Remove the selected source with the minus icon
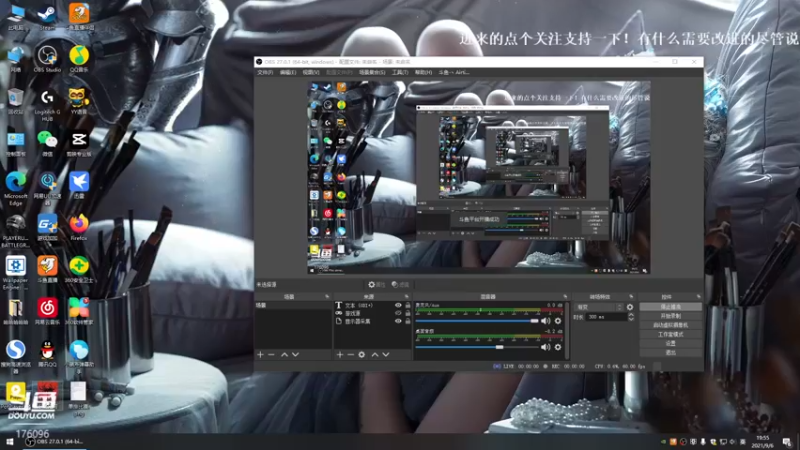Screen dimensions: 800x450 351,355
